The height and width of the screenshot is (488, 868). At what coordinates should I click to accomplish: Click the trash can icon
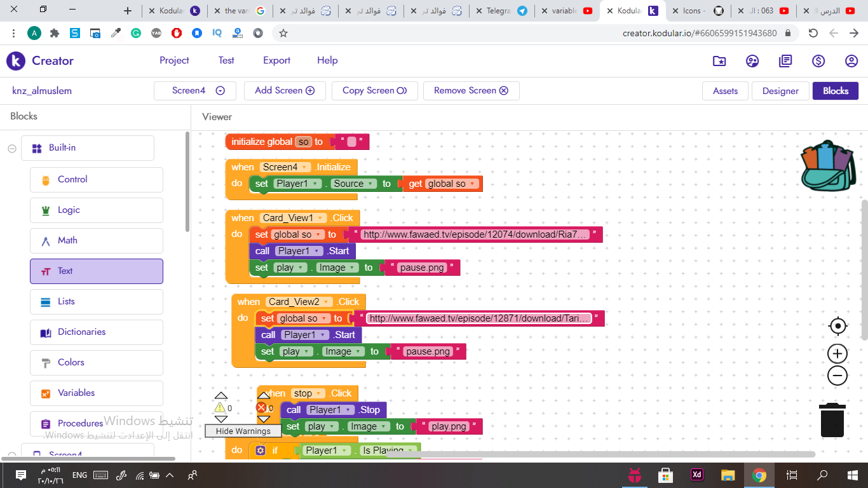(832, 420)
